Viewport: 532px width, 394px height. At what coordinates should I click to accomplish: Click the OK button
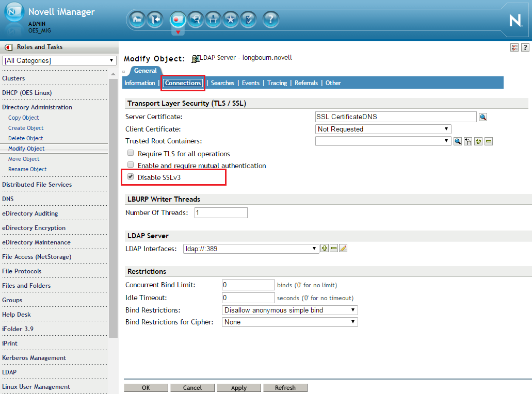pos(146,388)
